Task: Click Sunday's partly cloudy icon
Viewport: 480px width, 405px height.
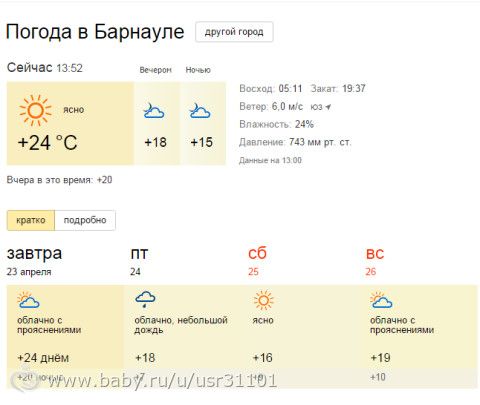Action: [381, 300]
